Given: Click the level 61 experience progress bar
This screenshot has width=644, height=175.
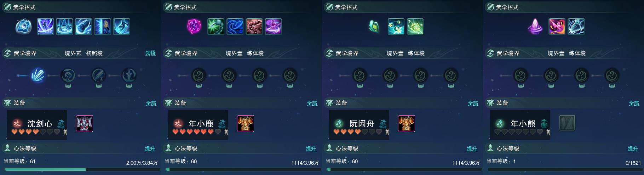Looking at the screenshot, I should click(81, 169).
